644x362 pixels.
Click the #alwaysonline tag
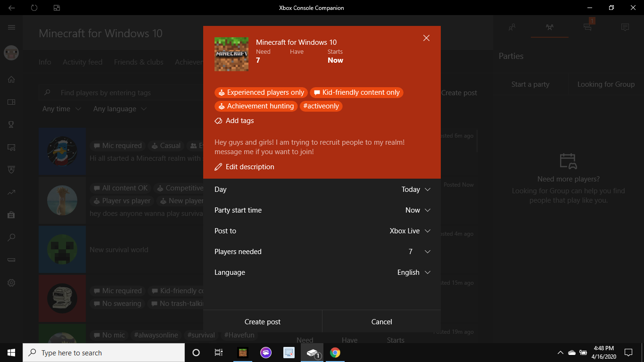click(156, 335)
